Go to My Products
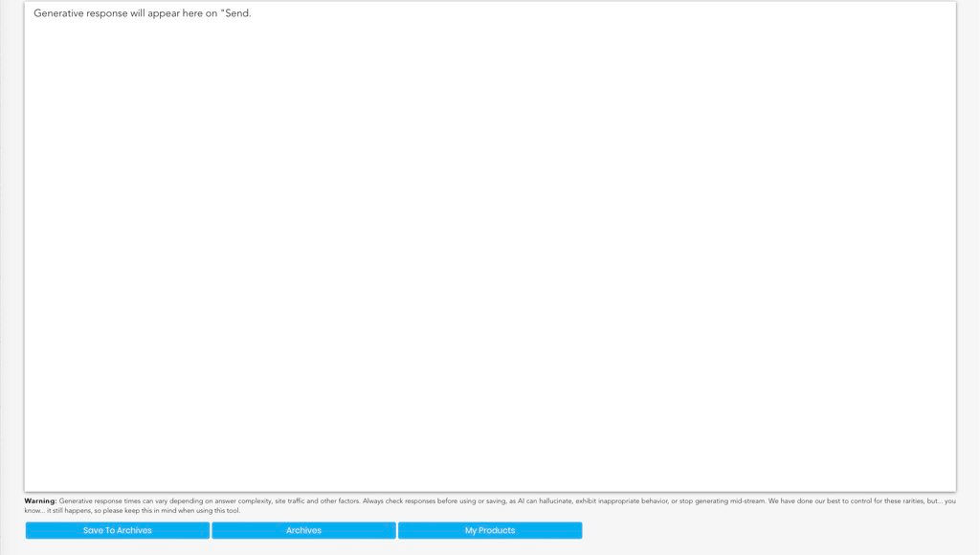Screen dimensions: 980x555 [490, 530]
